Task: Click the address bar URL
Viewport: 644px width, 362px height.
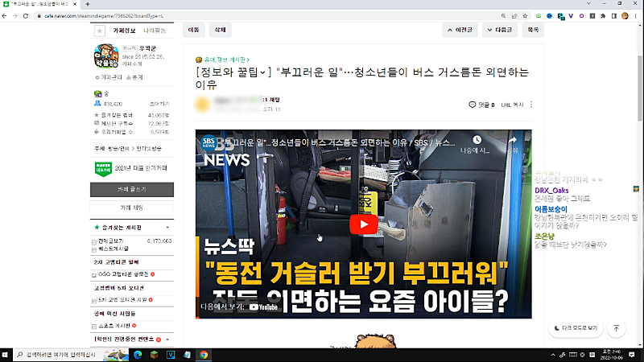Action: click(x=104, y=16)
